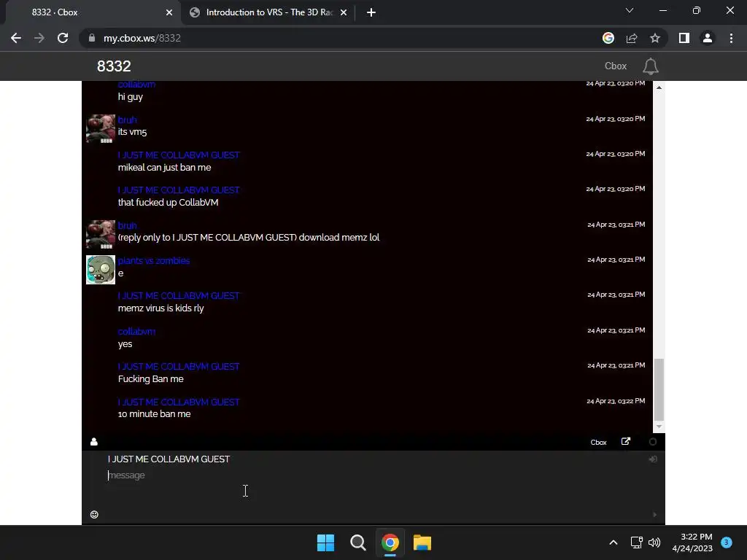Click bruh avatar beside 'download memz' message
This screenshot has height=560, width=747.
(101, 234)
